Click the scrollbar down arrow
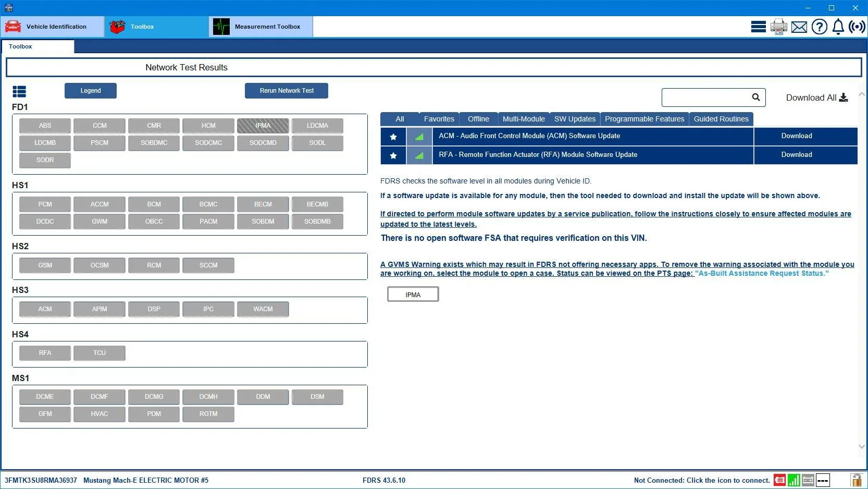The height and width of the screenshot is (489, 868). (862, 446)
